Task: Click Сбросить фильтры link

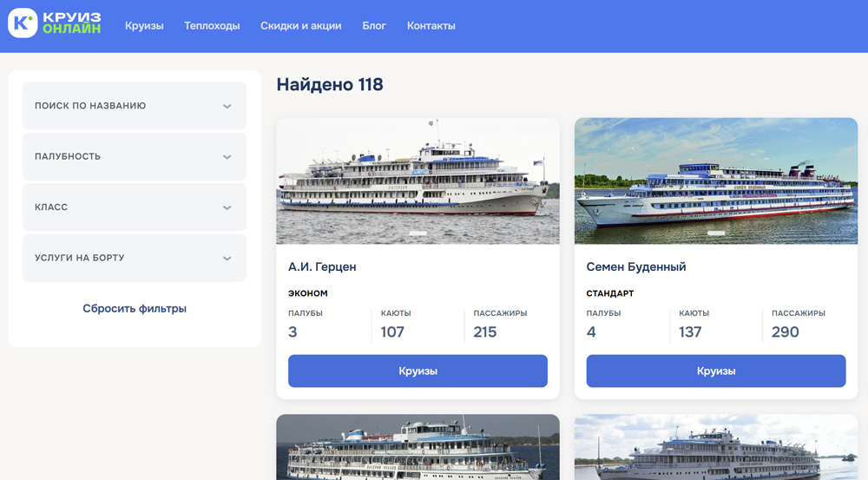Action: pos(135,308)
